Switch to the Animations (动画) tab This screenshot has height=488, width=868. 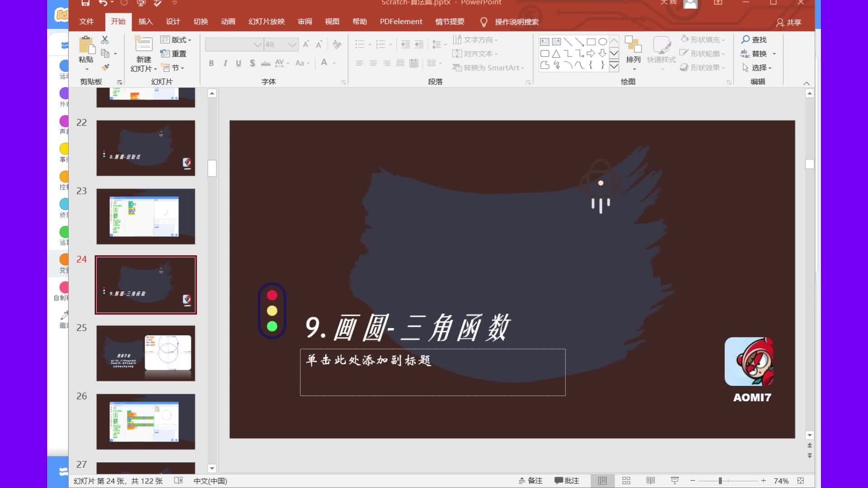228,22
